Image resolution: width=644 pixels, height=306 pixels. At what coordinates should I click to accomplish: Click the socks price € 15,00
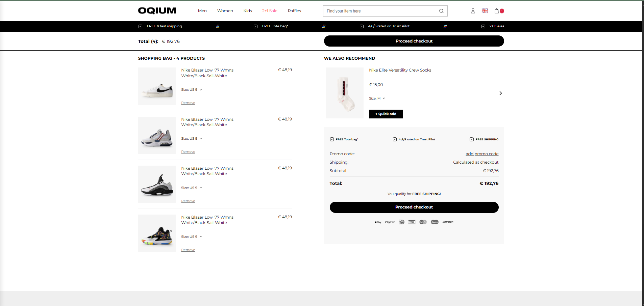(376, 85)
